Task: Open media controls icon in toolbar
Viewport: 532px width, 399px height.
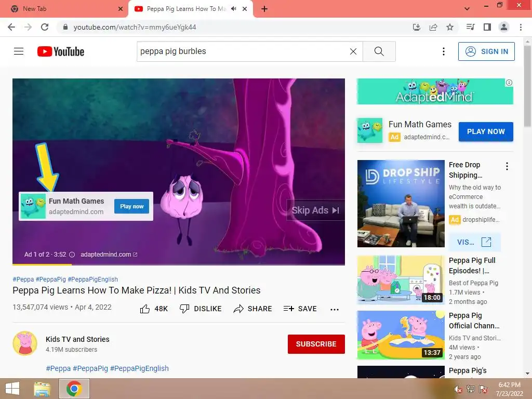Action: coord(470,27)
